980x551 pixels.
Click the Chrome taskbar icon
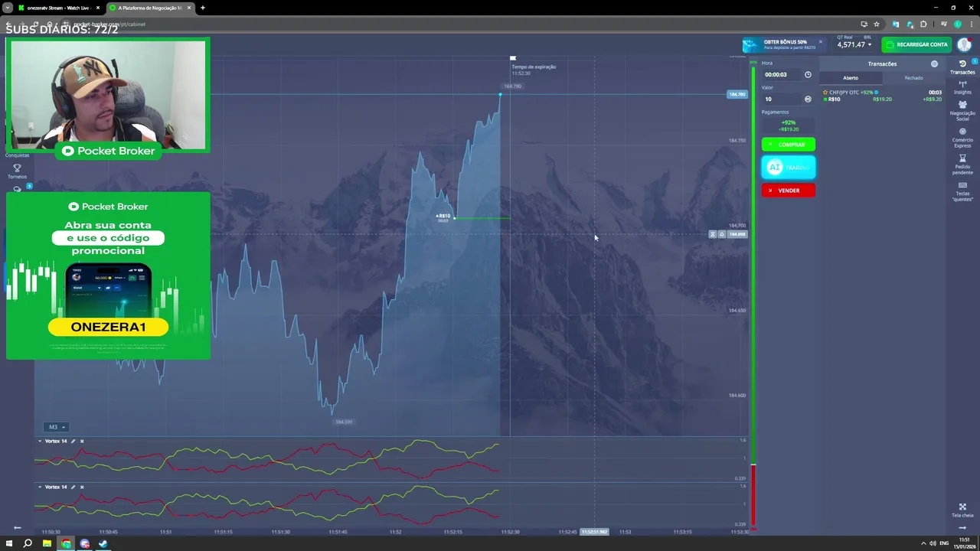click(66, 543)
